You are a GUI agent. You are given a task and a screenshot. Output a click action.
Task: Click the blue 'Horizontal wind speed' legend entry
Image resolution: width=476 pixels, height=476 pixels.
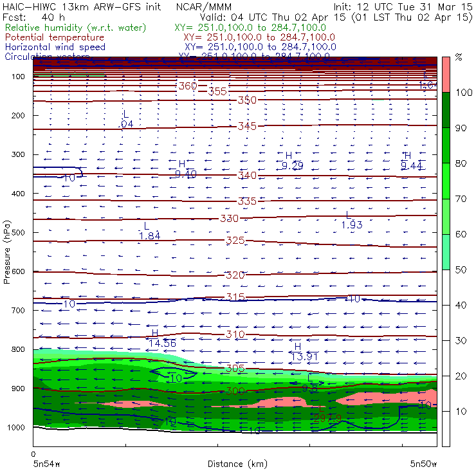click(x=55, y=47)
